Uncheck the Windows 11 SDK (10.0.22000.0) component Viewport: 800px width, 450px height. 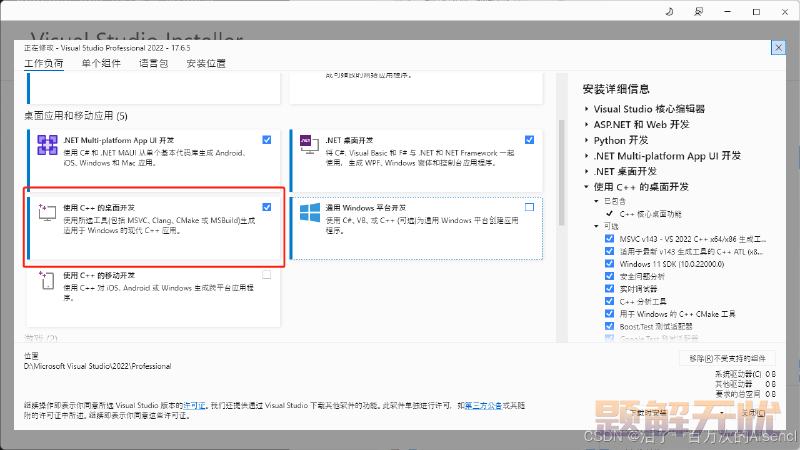point(609,264)
